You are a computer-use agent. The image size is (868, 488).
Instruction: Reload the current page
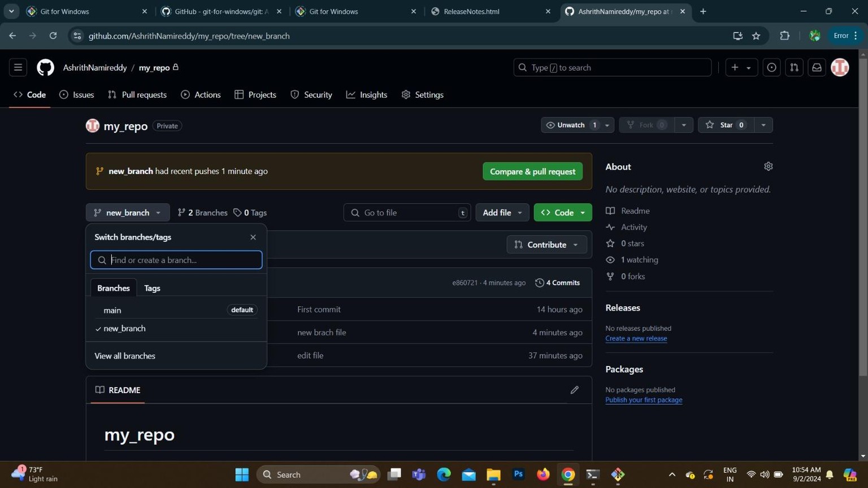pyautogui.click(x=53, y=36)
